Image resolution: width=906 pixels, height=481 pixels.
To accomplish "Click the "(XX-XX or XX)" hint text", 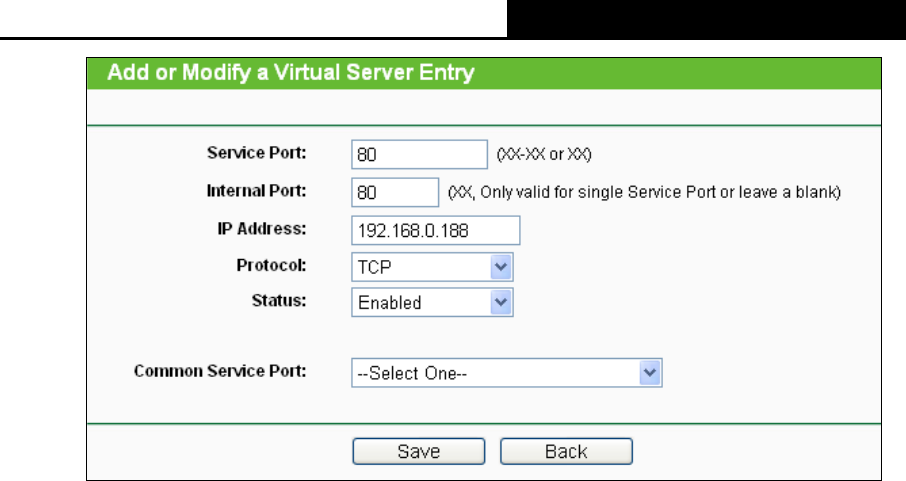I will 544,154.
